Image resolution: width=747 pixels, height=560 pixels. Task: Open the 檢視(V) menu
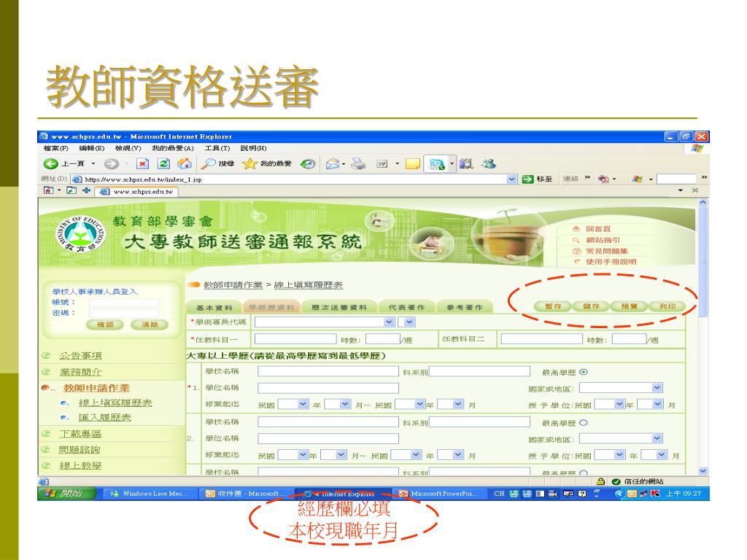(x=128, y=148)
